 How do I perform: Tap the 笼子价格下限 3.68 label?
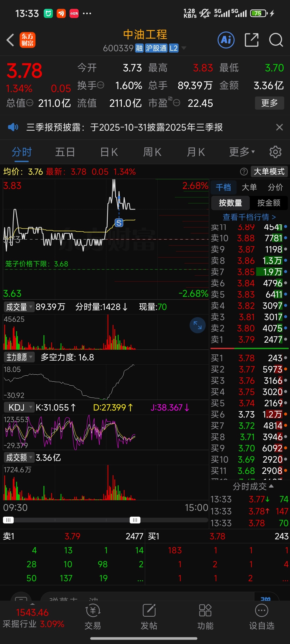(37, 264)
